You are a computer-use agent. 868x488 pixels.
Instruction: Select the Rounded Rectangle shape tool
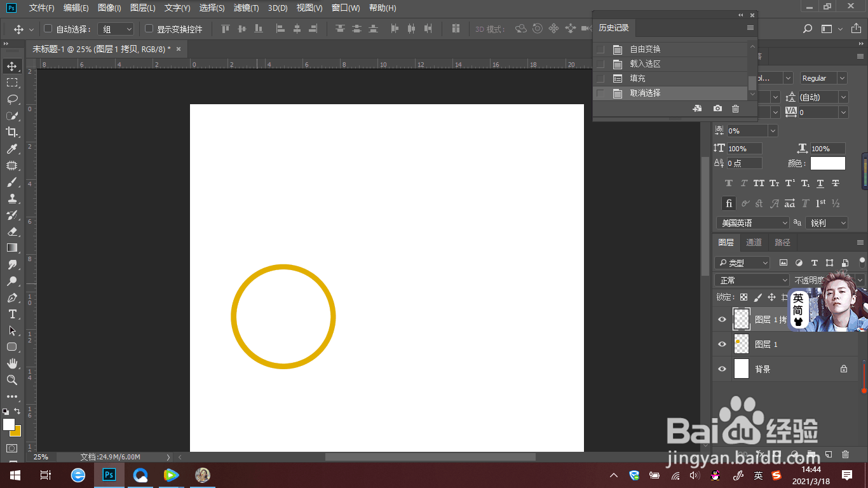pyautogui.click(x=12, y=347)
